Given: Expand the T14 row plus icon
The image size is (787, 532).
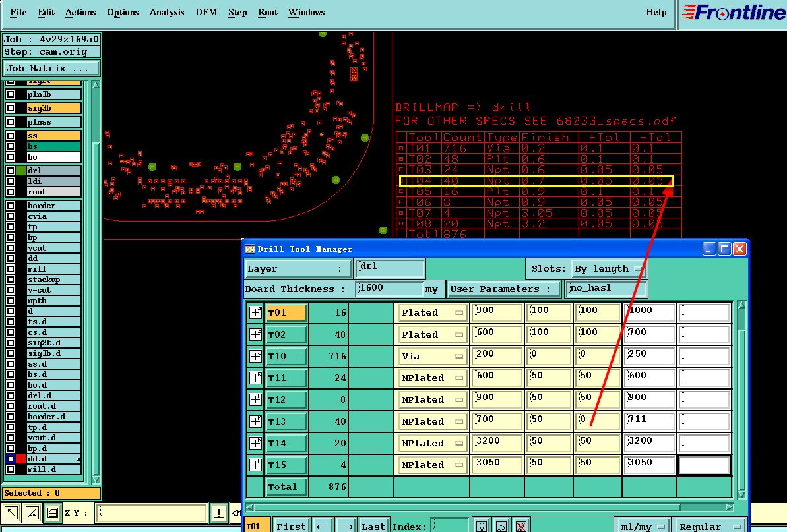Looking at the screenshot, I should click(255, 443).
